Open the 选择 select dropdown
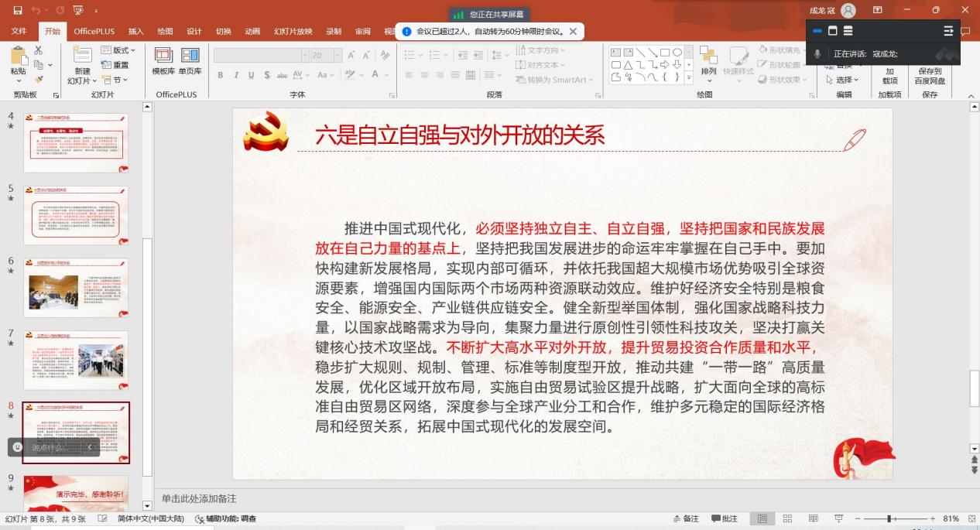Screen dimensions: 980x530 point(842,80)
